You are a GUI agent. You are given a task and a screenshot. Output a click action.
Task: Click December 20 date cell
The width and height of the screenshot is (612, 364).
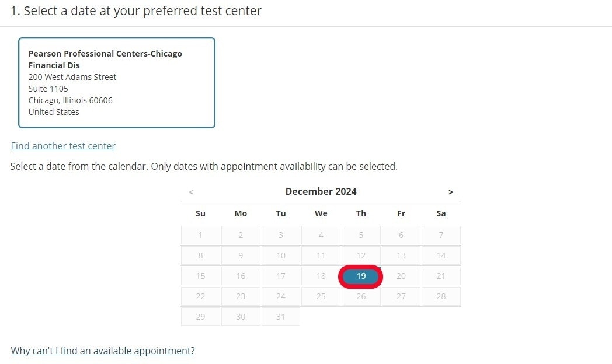[401, 276]
